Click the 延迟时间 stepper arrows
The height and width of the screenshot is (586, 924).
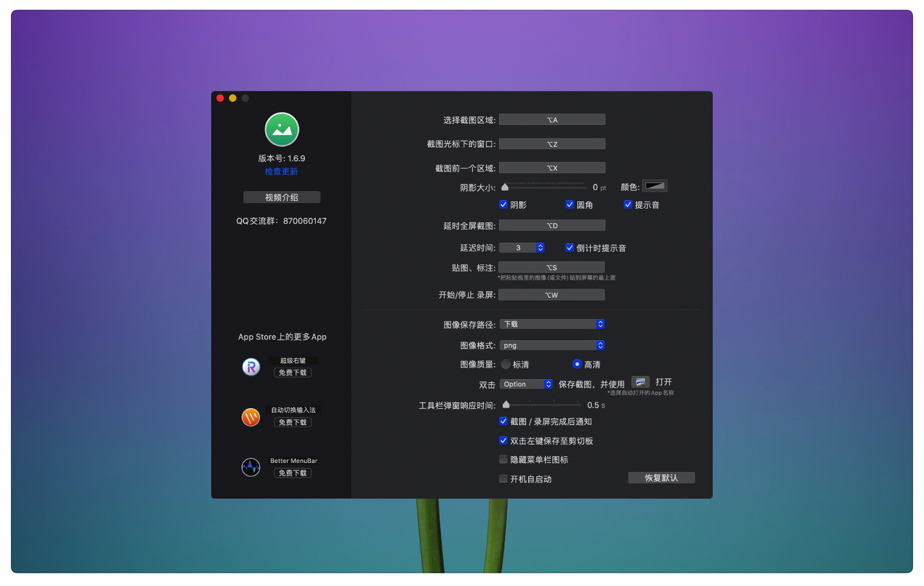(x=540, y=248)
